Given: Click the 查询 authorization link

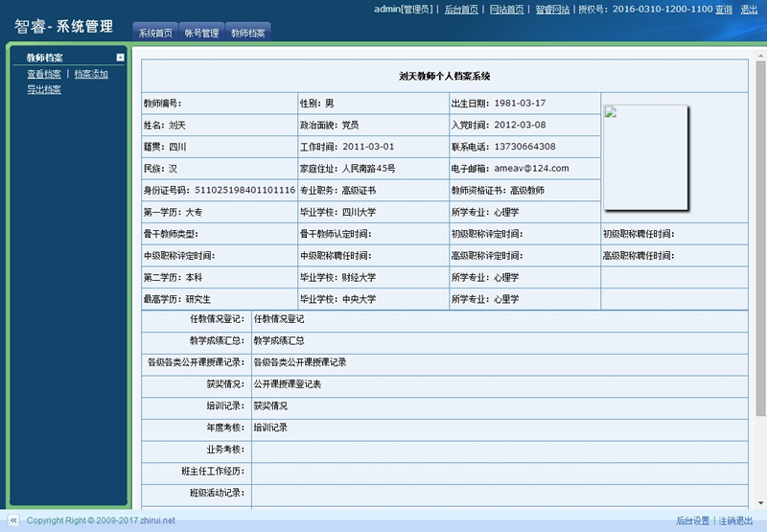Looking at the screenshot, I should 724,10.
